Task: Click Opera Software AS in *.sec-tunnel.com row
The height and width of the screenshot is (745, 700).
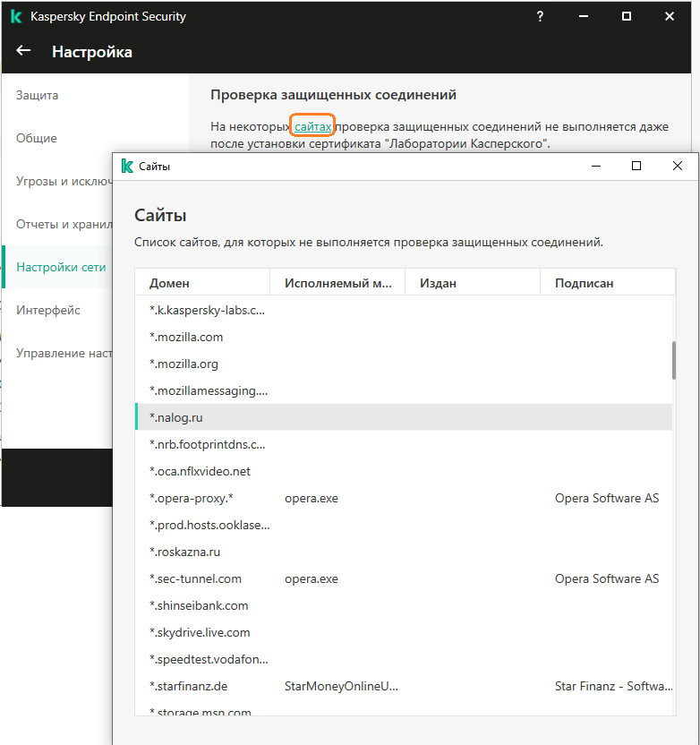Action: coord(607,578)
